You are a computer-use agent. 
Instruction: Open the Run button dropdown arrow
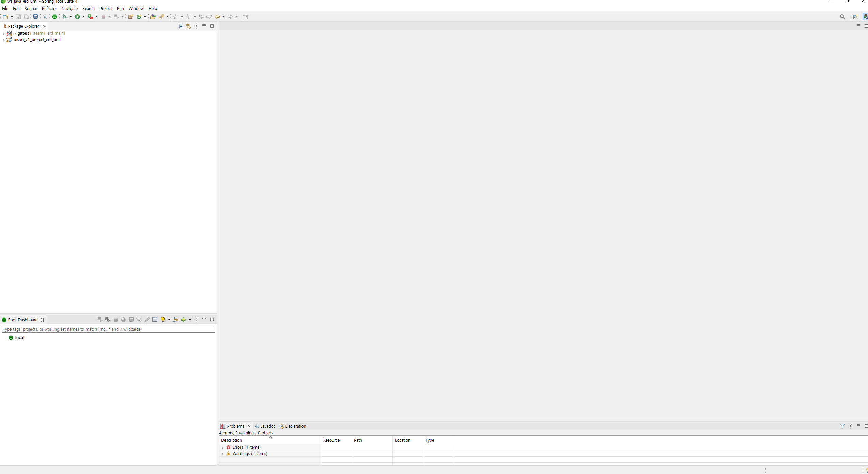click(83, 17)
